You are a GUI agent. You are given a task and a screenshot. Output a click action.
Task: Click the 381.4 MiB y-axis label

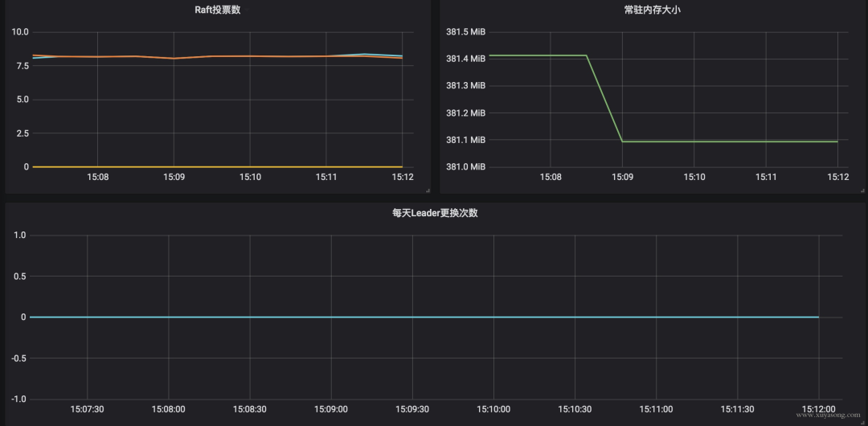tap(465, 59)
